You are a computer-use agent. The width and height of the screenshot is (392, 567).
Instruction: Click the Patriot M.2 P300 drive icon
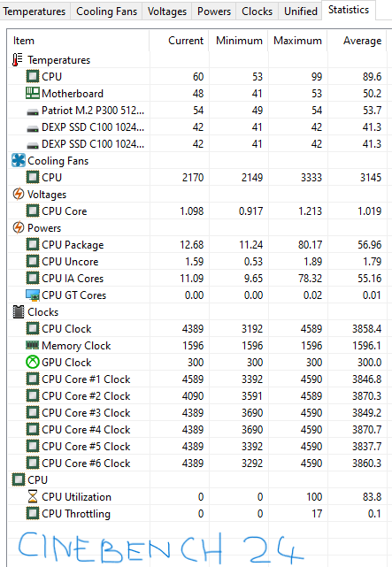point(33,111)
